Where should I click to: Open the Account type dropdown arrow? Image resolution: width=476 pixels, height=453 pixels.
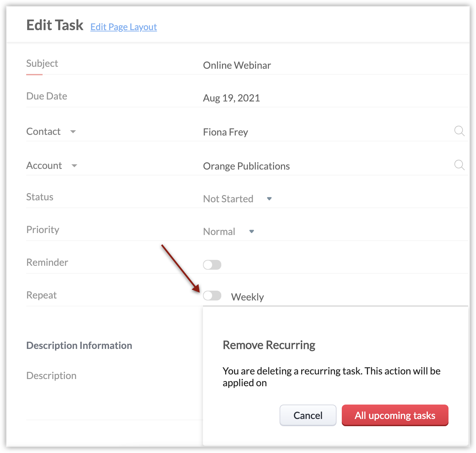point(74,166)
